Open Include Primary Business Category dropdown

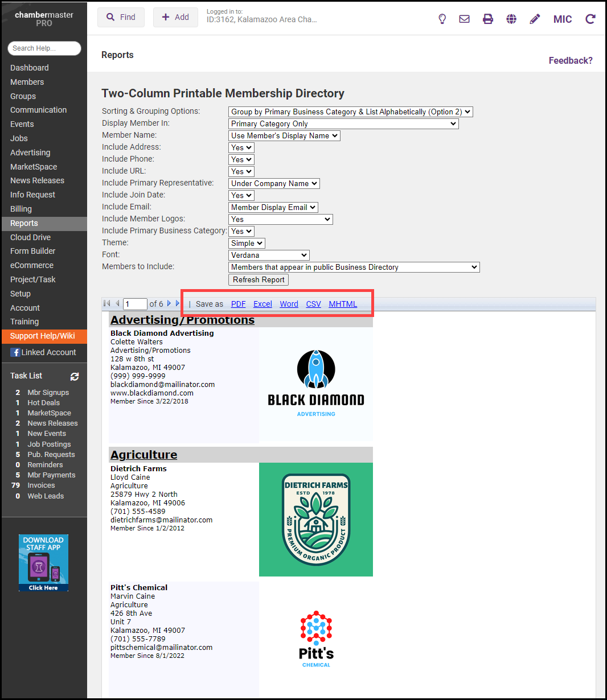click(x=241, y=231)
